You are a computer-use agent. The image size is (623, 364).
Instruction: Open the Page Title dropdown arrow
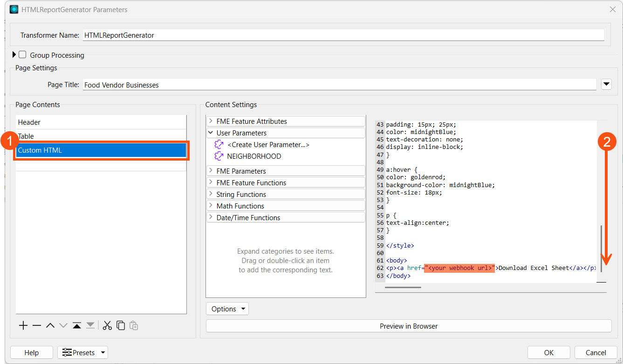click(x=606, y=84)
